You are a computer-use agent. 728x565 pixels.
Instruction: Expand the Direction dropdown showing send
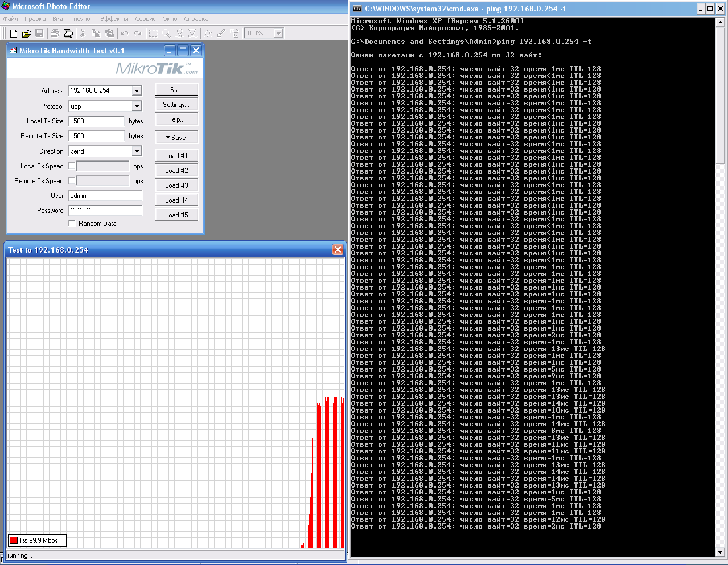(137, 151)
